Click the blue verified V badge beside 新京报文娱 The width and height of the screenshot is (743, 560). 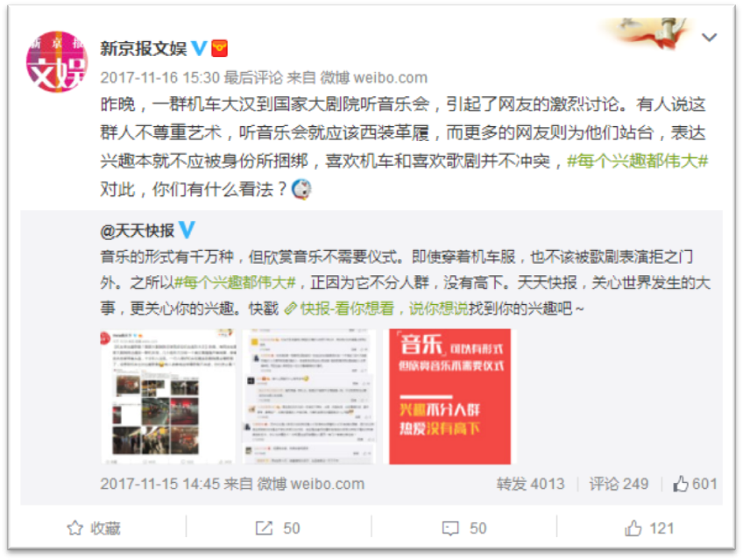pyautogui.click(x=199, y=48)
